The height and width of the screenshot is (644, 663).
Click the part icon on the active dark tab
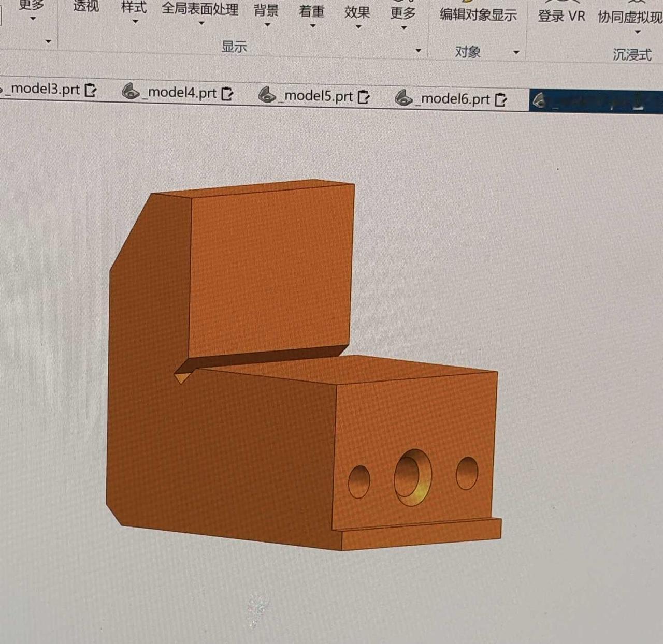[x=540, y=100]
